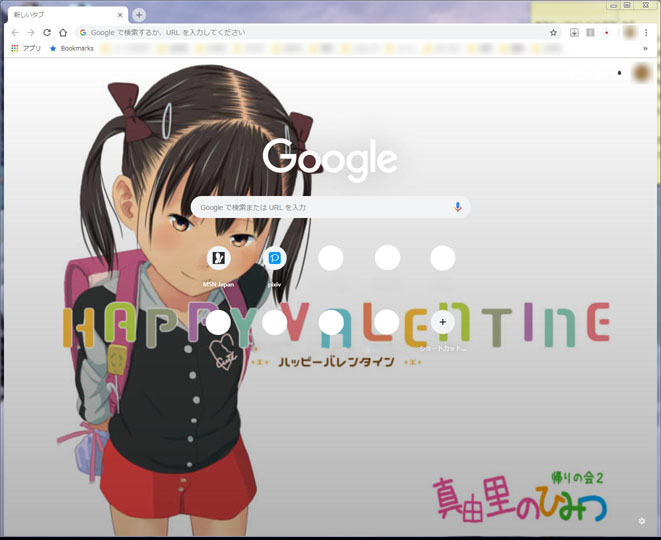This screenshot has width=661, height=540.
Task: Click the Google search box on the page
Action: click(x=330, y=207)
